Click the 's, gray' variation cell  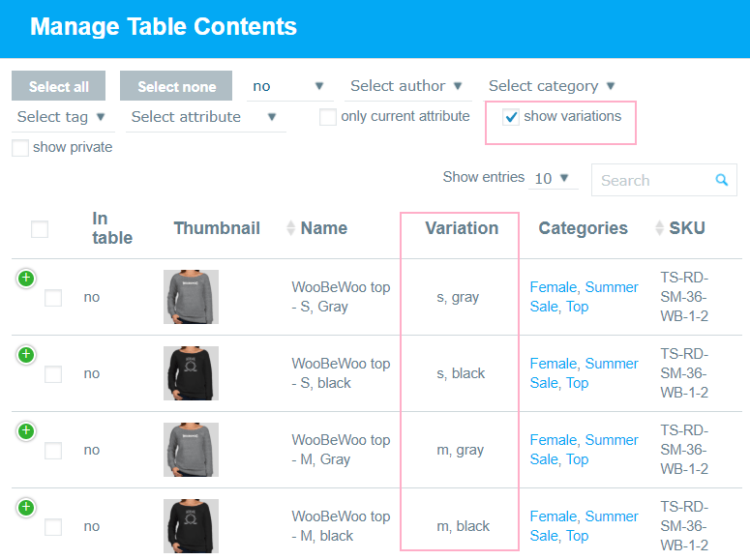pos(458,298)
